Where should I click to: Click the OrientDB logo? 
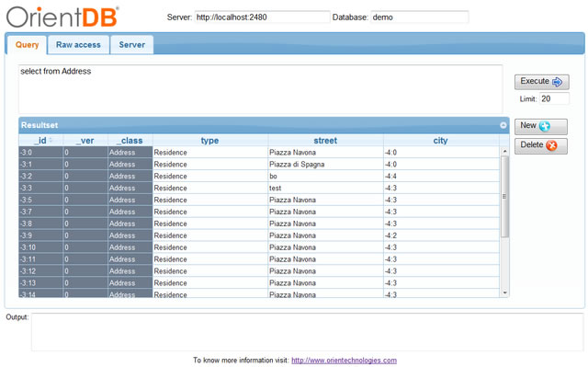tap(62, 17)
